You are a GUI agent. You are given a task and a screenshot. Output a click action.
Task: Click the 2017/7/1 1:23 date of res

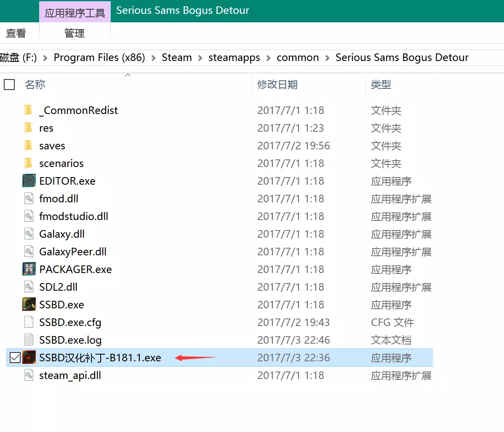(291, 128)
